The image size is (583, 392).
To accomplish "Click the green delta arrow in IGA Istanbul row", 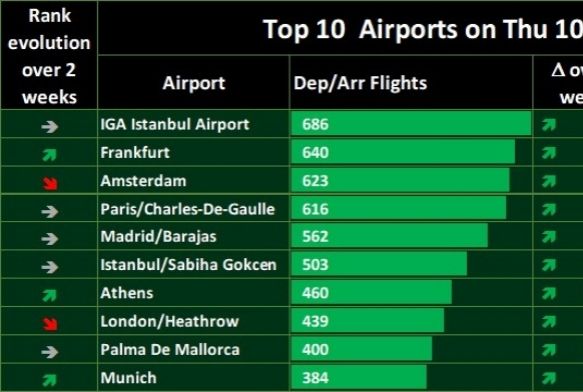I will (549, 125).
